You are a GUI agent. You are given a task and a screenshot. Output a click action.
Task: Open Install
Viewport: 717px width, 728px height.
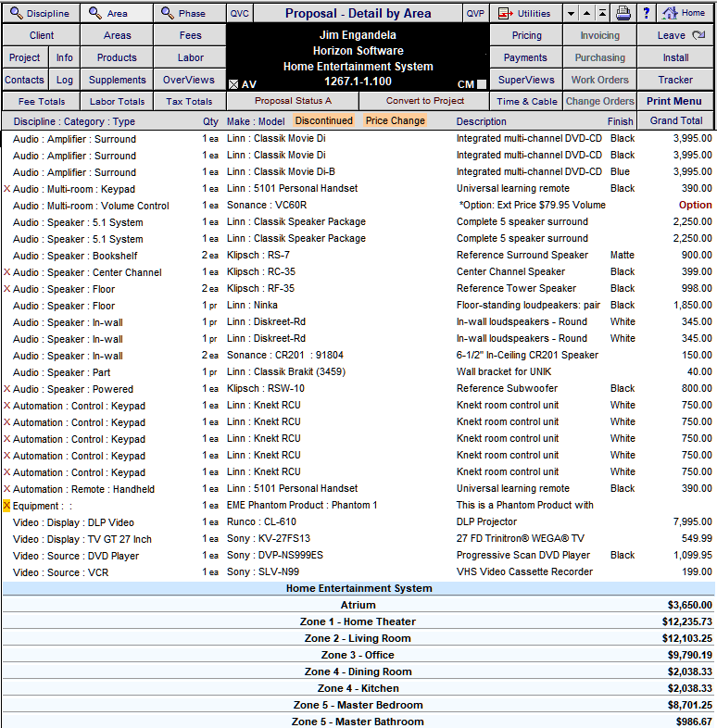675,57
